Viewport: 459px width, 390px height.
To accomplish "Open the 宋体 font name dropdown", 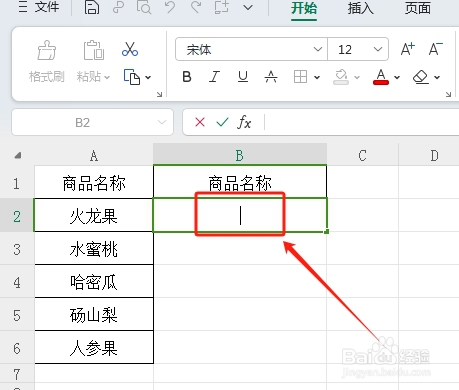I will pyautogui.click(x=318, y=49).
